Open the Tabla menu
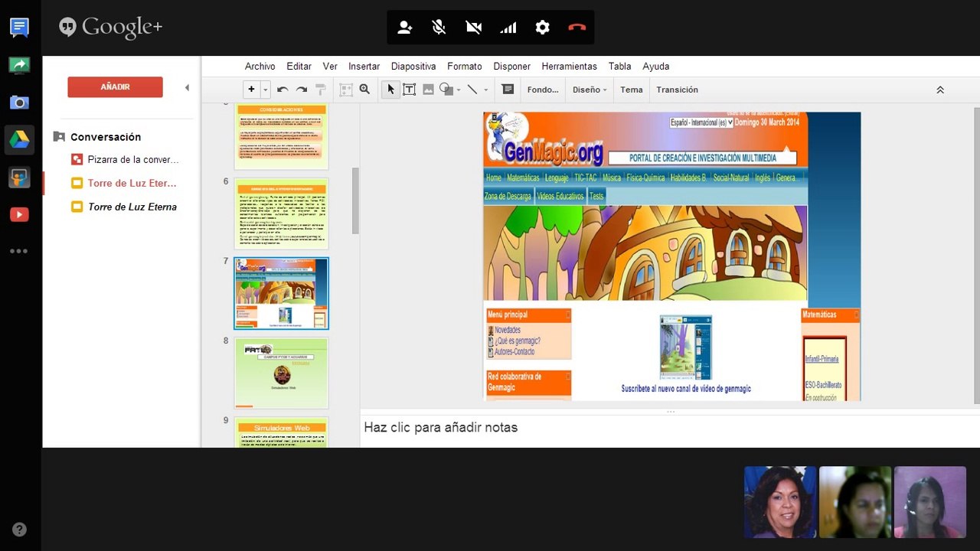980x551 pixels. [x=620, y=67]
